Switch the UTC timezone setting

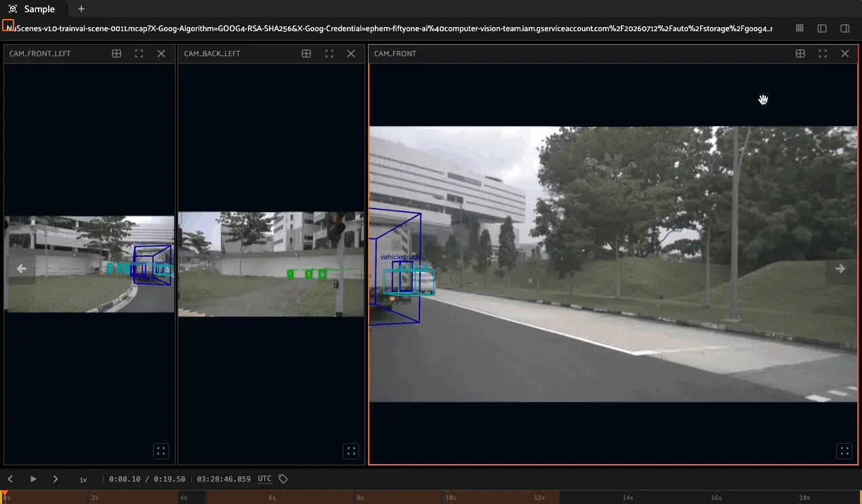[264, 479]
